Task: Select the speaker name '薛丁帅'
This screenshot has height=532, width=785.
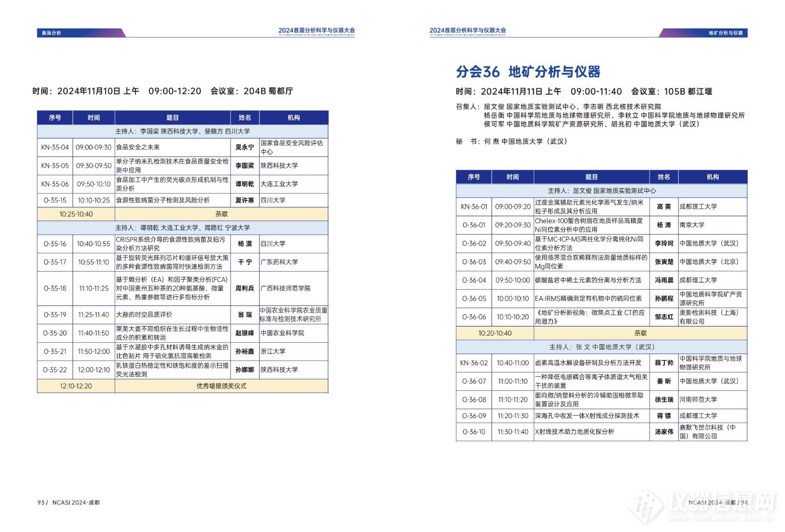Action: point(664,363)
